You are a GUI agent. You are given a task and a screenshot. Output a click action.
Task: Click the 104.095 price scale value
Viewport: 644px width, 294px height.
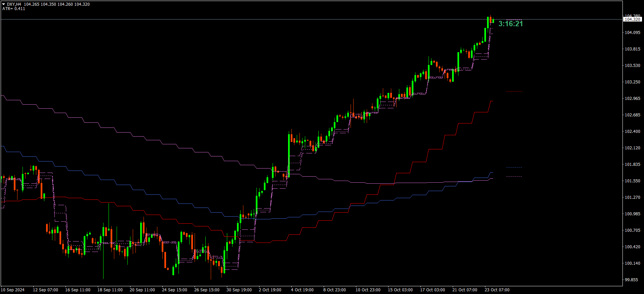pos(632,33)
